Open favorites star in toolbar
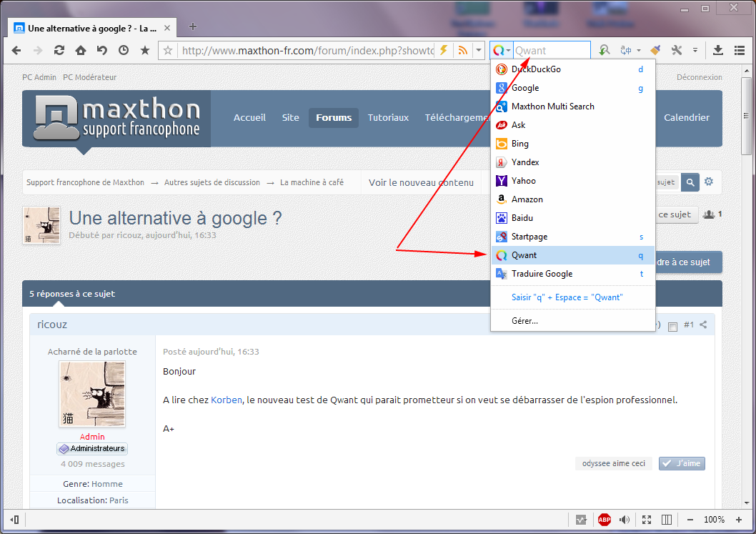The width and height of the screenshot is (756, 534). pyautogui.click(x=144, y=50)
